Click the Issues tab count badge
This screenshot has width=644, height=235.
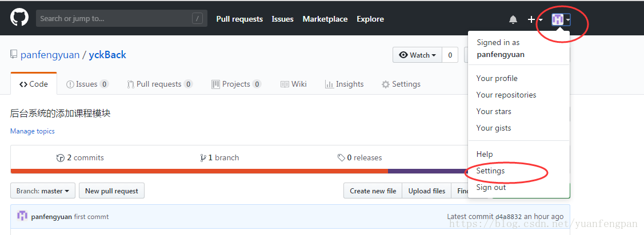tap(105, 84)
